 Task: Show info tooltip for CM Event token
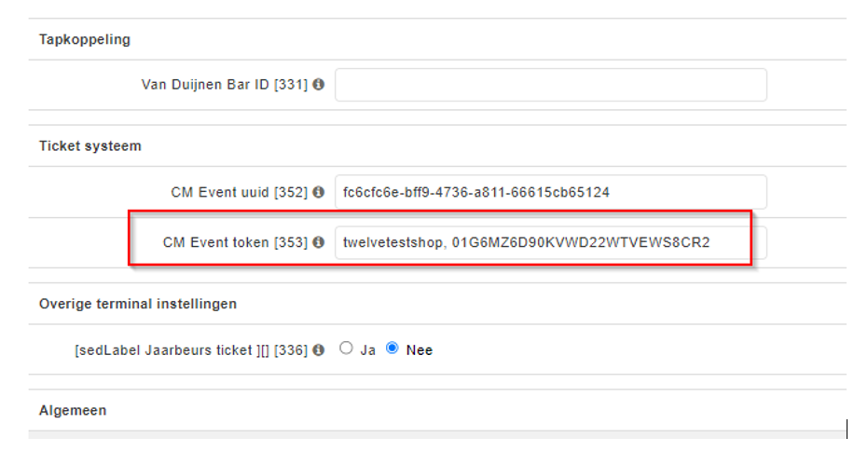(319, 242)
